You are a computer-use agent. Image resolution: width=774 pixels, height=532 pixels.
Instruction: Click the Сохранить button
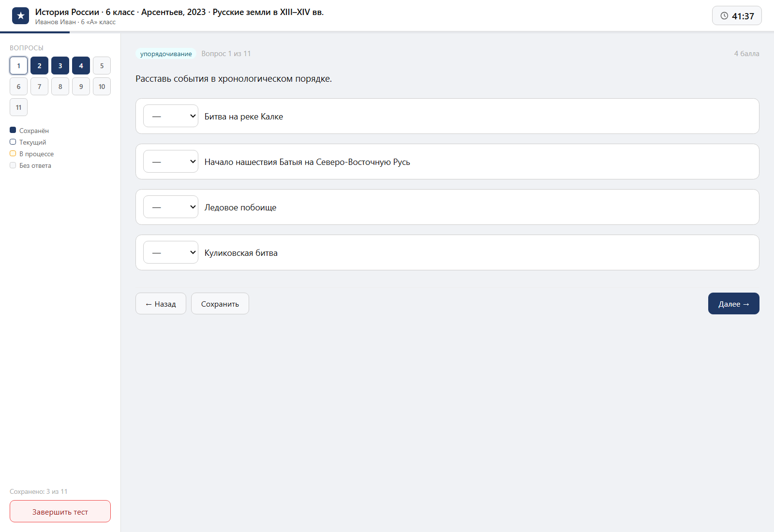220,304
